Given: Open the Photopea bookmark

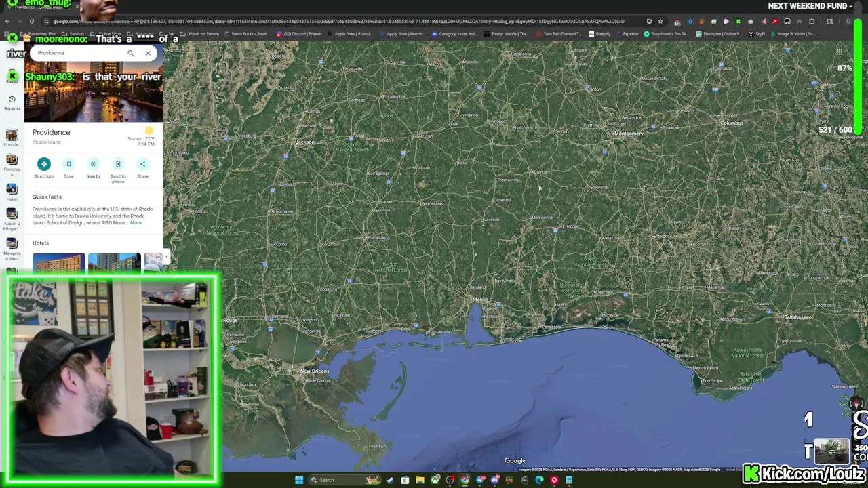Looking at the screenshot, I should pos(718,34).
